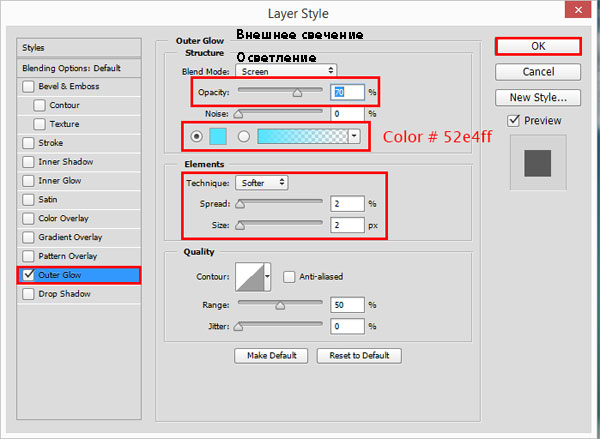This screenshot has height=439, width=600.
Task: Click the Reset to Default button
Action: [359, 356]
